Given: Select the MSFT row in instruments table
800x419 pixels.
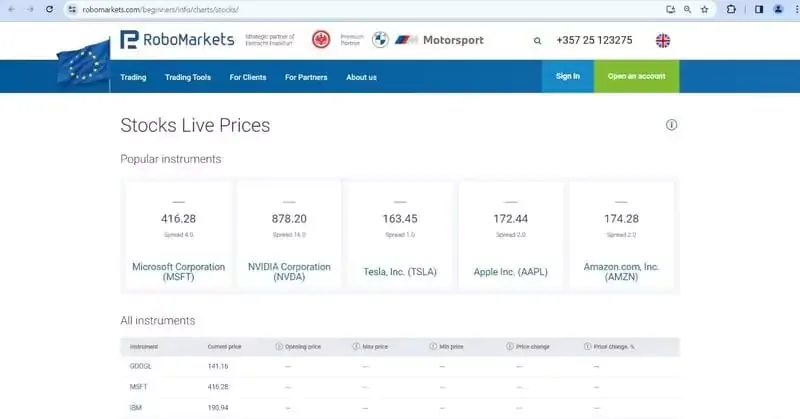Looking at the screenshot, I should 400,387.
